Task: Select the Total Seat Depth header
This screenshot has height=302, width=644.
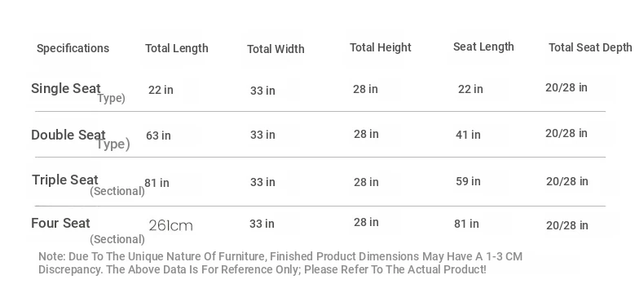Action: tap(590, 47)
